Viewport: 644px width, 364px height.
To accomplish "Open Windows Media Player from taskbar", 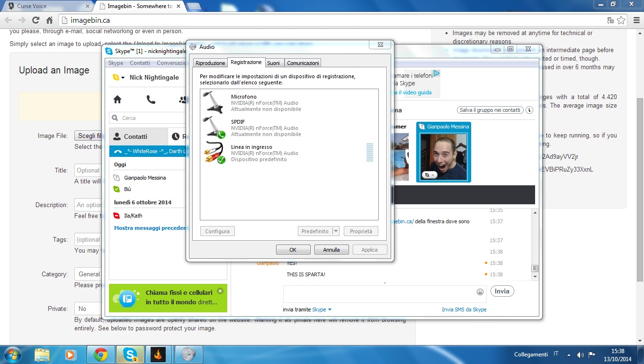I will (71, 355).
